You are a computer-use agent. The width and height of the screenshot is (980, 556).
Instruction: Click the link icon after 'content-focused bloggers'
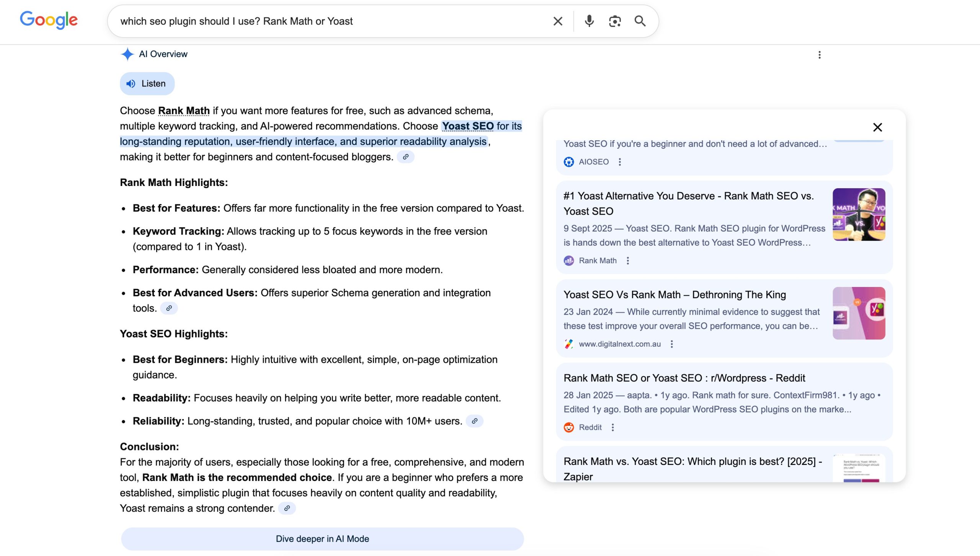[405, 157]
